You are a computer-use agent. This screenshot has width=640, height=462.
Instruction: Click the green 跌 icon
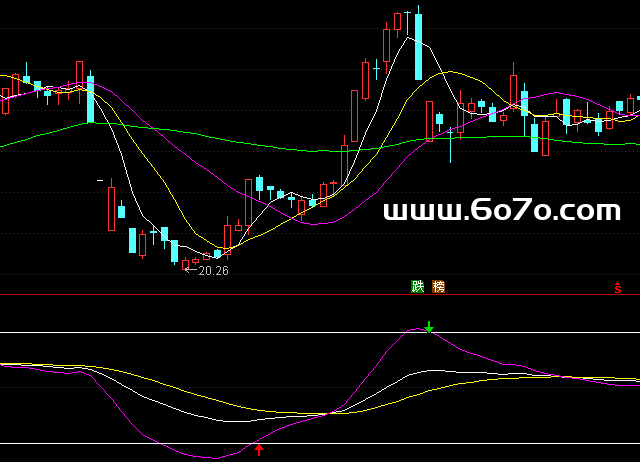[x=418, y=287]
